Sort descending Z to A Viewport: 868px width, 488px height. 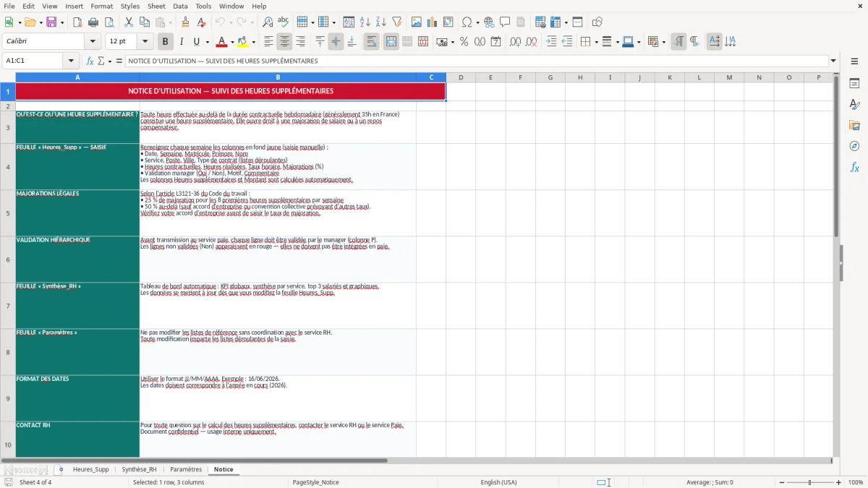point(381,22)
